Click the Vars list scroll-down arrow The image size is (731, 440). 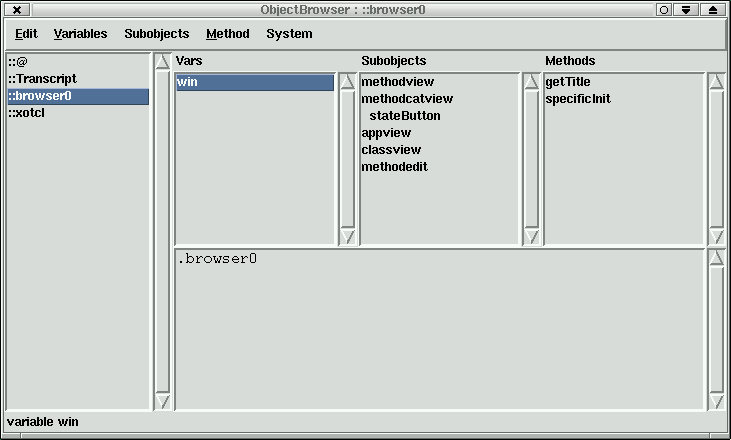coord(347,237)
